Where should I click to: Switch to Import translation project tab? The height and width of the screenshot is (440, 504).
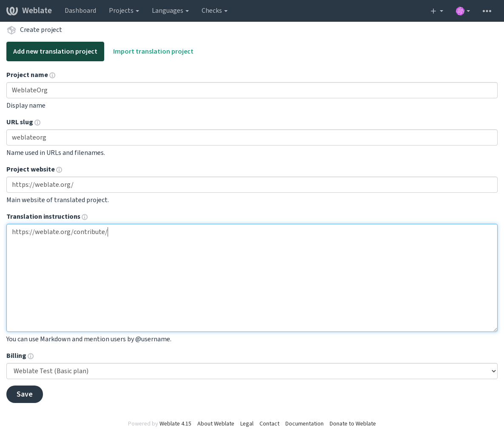(x=153, y=51)
